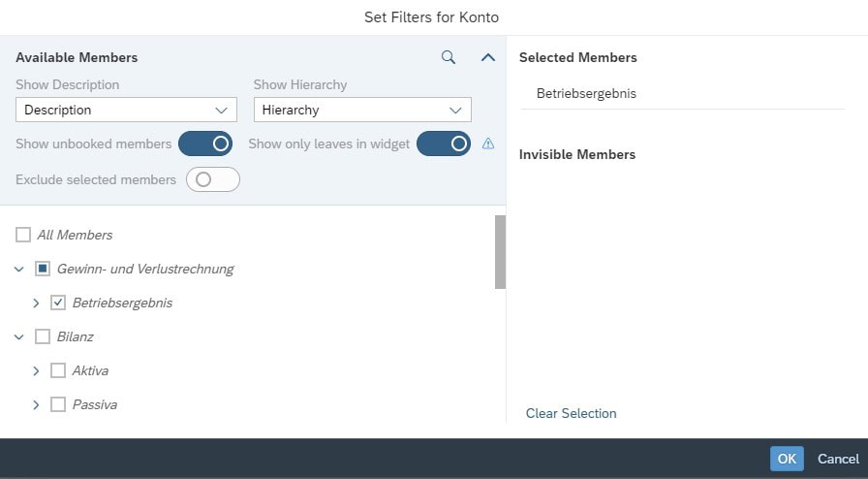
Task: Open the Show Description dropdown
Action: [x=126, y=110]
